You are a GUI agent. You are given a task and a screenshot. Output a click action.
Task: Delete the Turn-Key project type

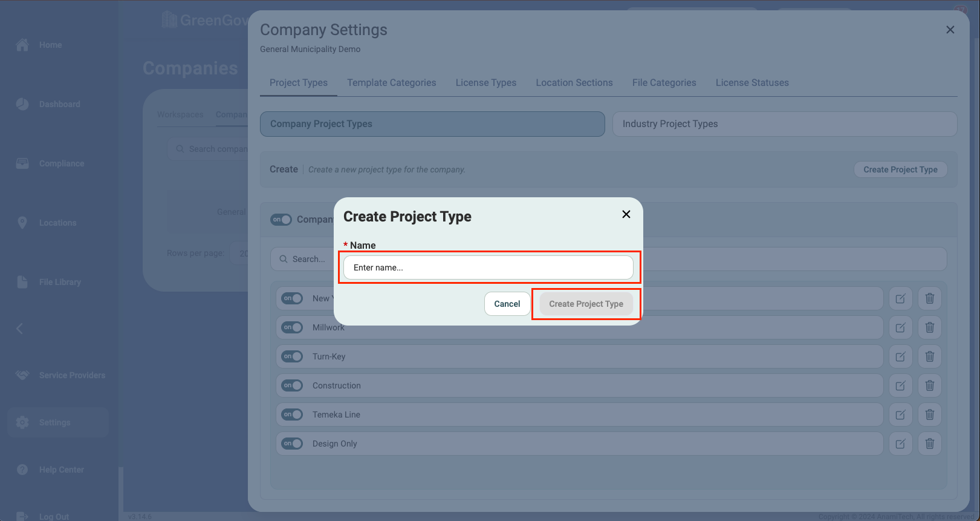930,356
